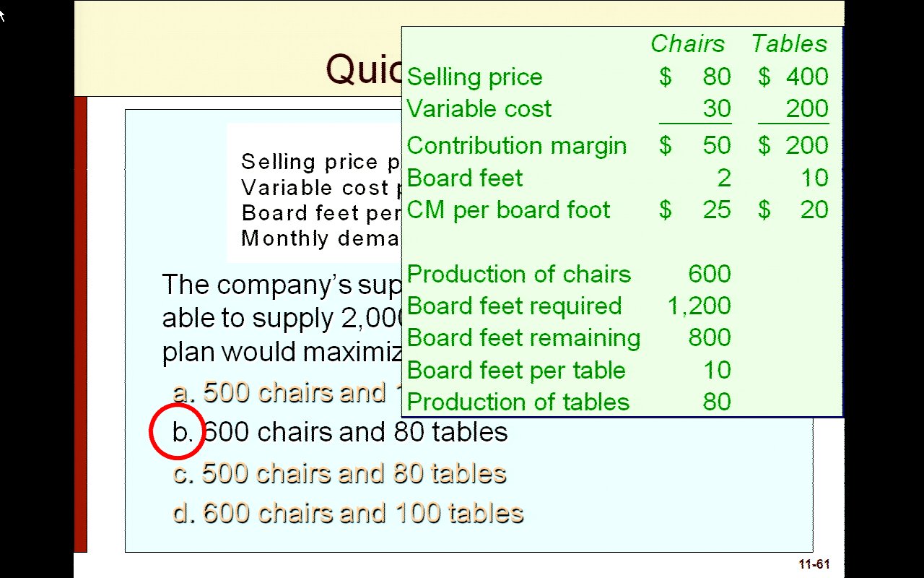Select answer d, 600 chairs and 100 tables
This screenshot has height=578, width=924.
pyautogui.click(x=348, y=513)
